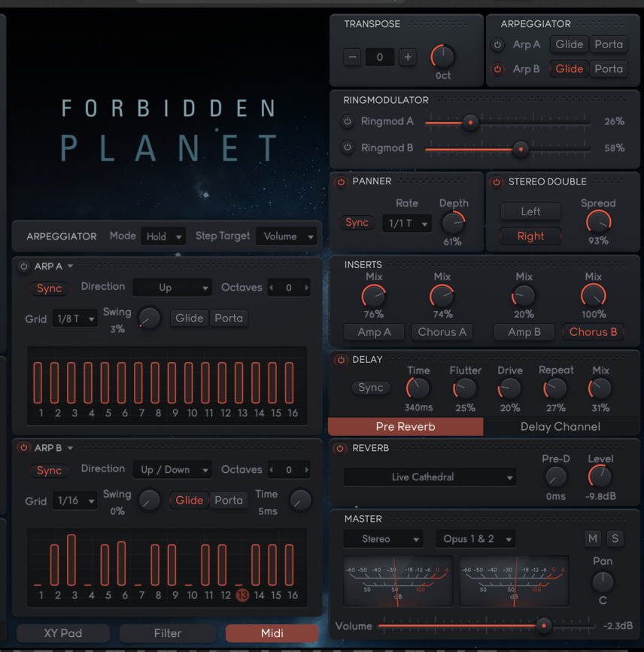The image size is (644, 652).
Task: Open the Live Cathedral reverb dropdown
Action: coord(430,477)
